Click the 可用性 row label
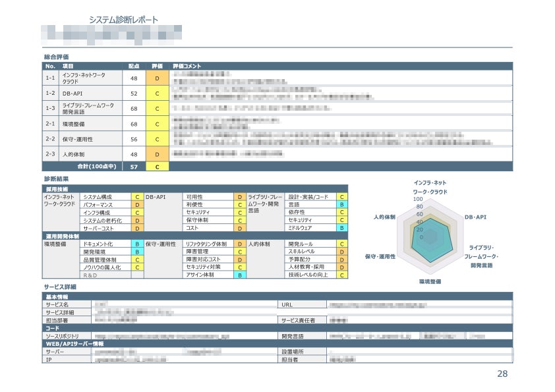555x392 pixels. point(194,197)
